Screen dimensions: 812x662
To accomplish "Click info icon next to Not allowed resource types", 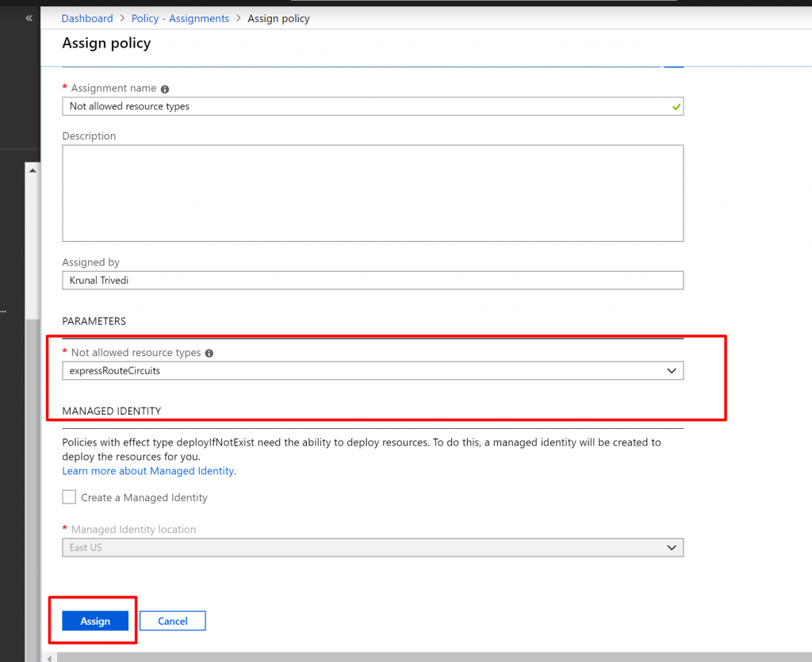I will coord(209,354).
